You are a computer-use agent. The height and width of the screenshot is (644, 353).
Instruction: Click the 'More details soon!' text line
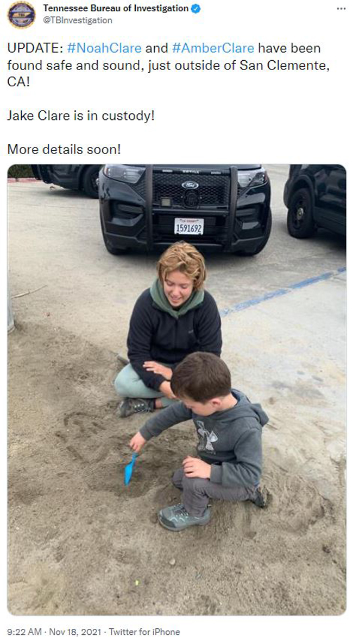tap(64, 149)
